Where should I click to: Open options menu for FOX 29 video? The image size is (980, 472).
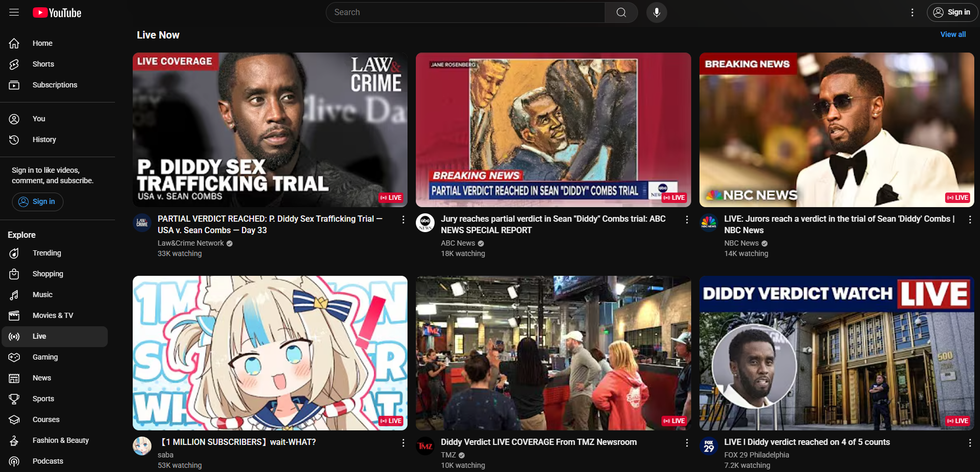(970, 443)
